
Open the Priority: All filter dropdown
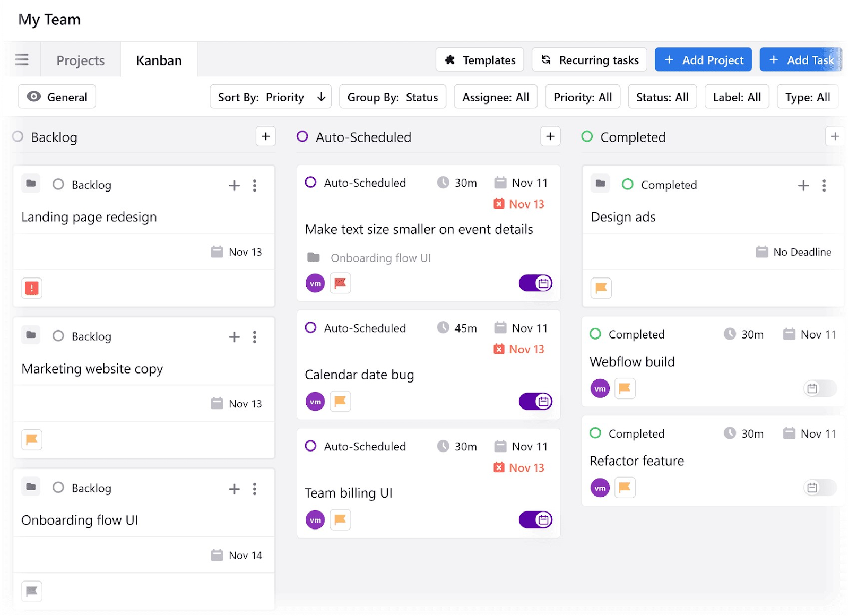(x=582, y=97)
